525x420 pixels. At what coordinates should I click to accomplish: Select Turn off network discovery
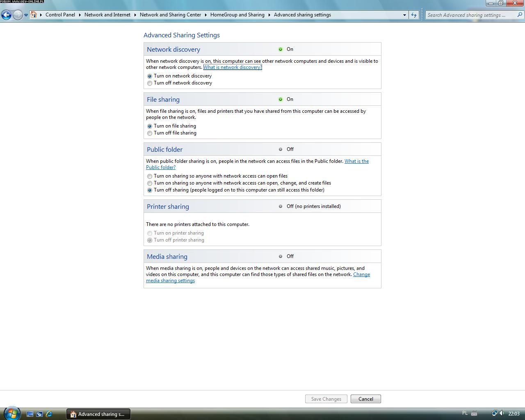click(150, 83)
